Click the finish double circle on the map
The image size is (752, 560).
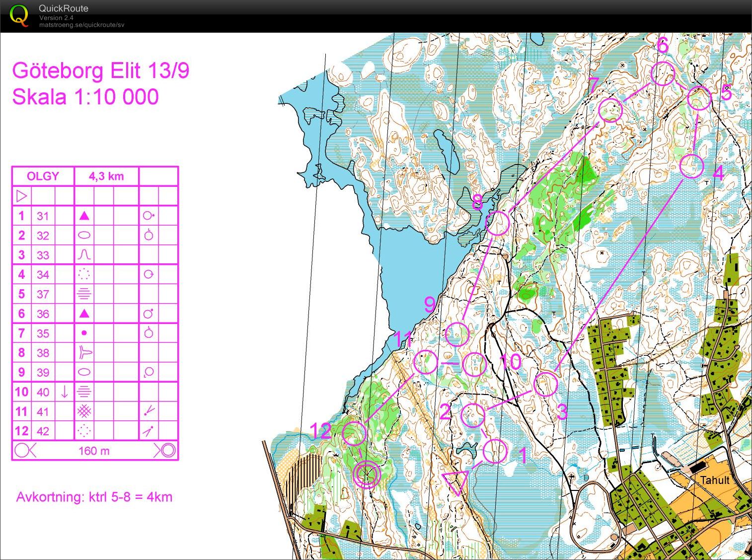point(367,474)
